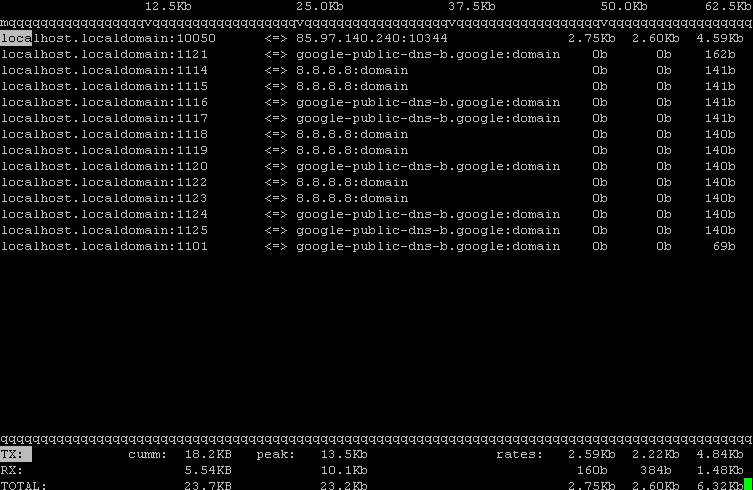This screenshot has height=490, width=753.
Task: Click the 162b value on port 1121 row
Action: [x=720, y=54]
